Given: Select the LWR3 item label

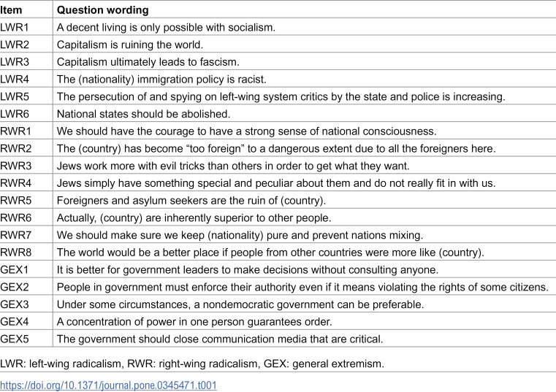Looking at the screenshot, I should click(x=15, y=62).
